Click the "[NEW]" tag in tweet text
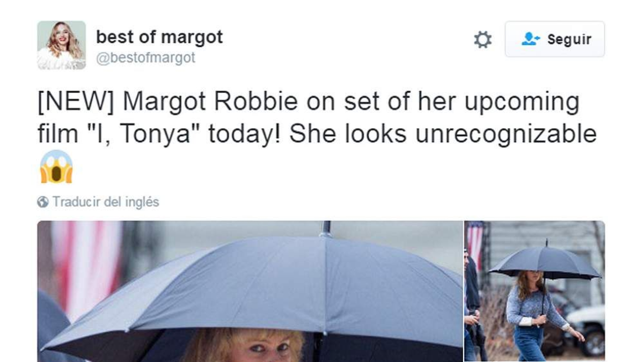 (x=76, y=102)
